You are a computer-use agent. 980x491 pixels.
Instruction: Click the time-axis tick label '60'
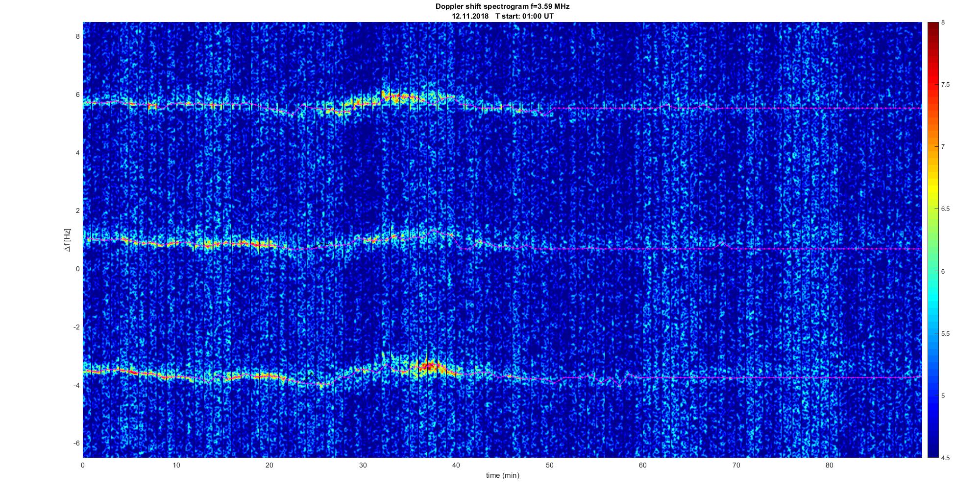[643, 465]
